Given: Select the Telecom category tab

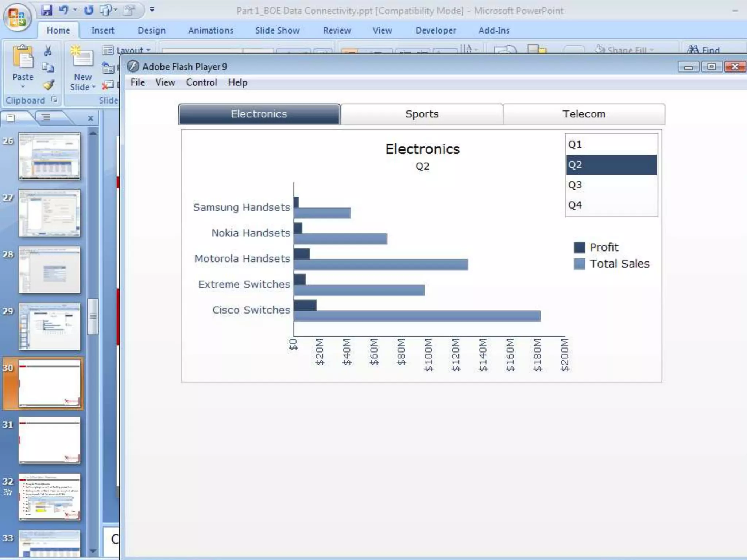Looking at the screenshot, I should (x=584, y=114).
